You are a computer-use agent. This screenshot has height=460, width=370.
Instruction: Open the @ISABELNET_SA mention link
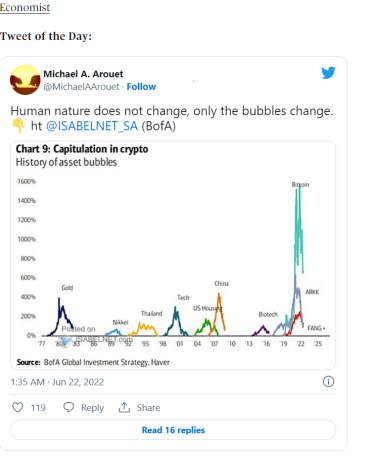click(x=92, y=126)
